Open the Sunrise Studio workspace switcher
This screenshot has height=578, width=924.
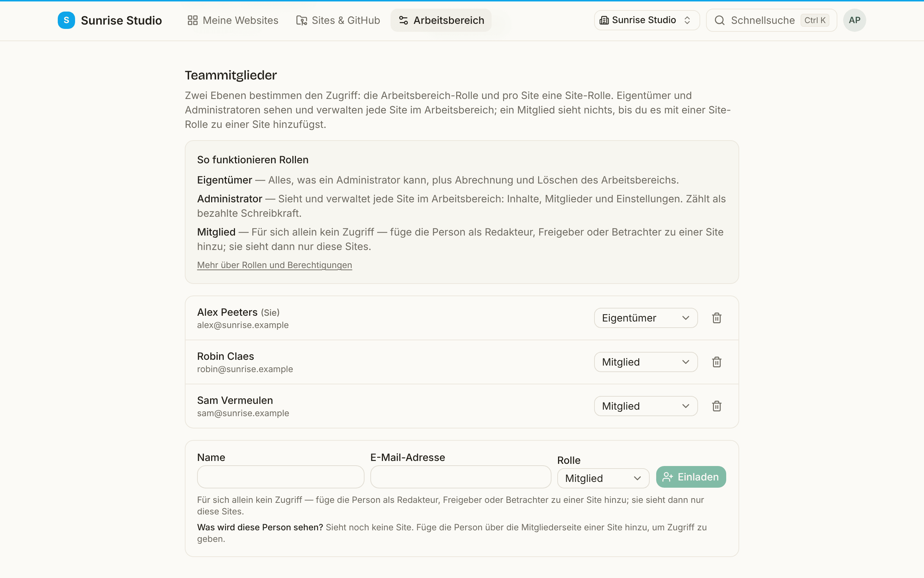pyautogui.click(x=647, y=20)
